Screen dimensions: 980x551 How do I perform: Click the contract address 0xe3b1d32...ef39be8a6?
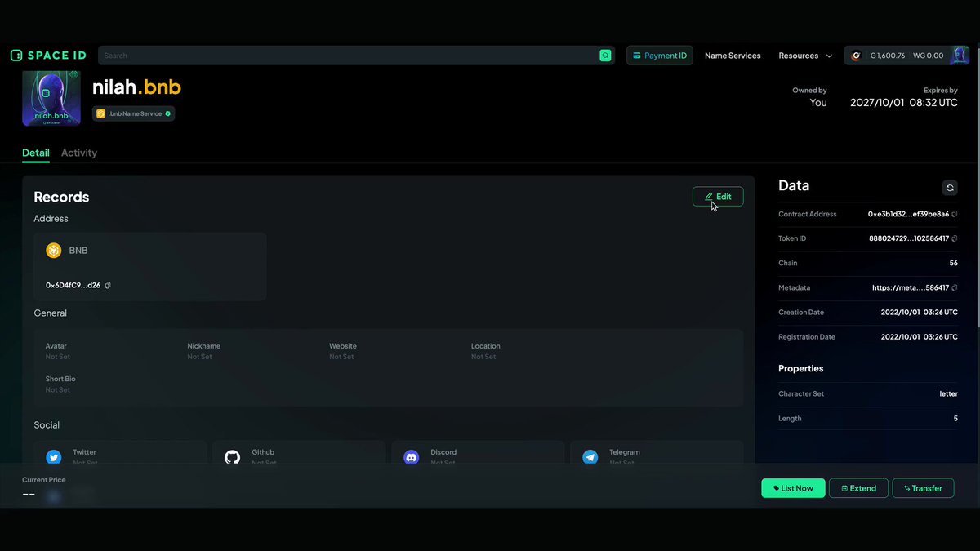tap(908, 214)
